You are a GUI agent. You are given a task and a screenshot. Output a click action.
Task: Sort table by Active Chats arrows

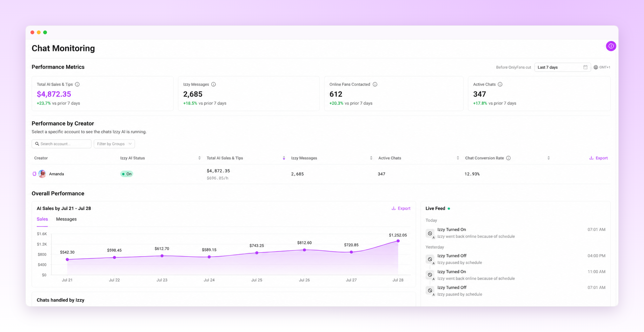[x=458, y=158]
